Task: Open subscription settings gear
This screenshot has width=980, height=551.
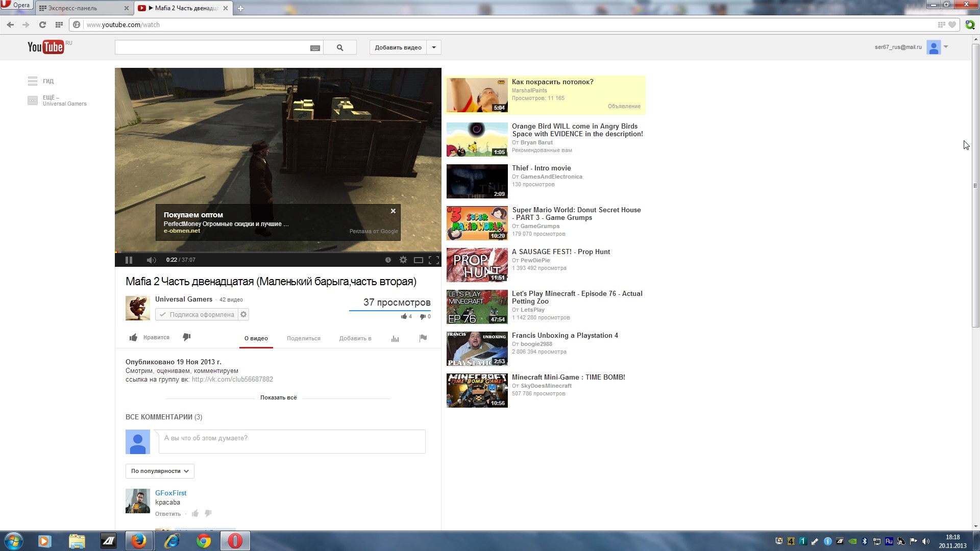Action: (243, 315)
